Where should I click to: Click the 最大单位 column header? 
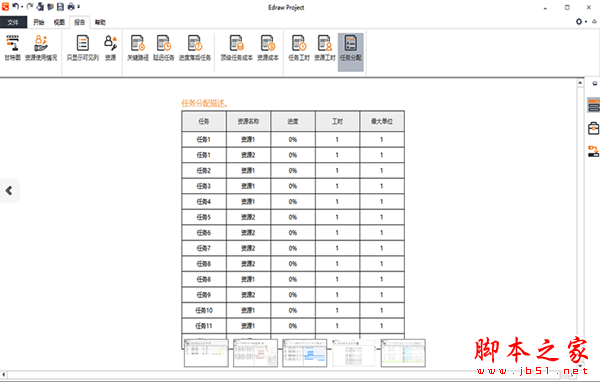382,121
